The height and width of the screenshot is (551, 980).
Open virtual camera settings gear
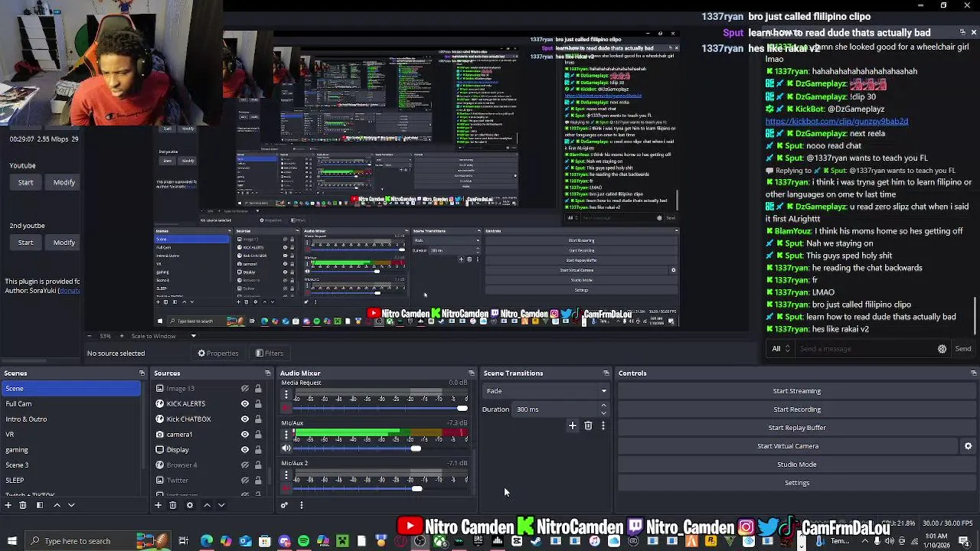pyautogui.click(x=968, y=446)
